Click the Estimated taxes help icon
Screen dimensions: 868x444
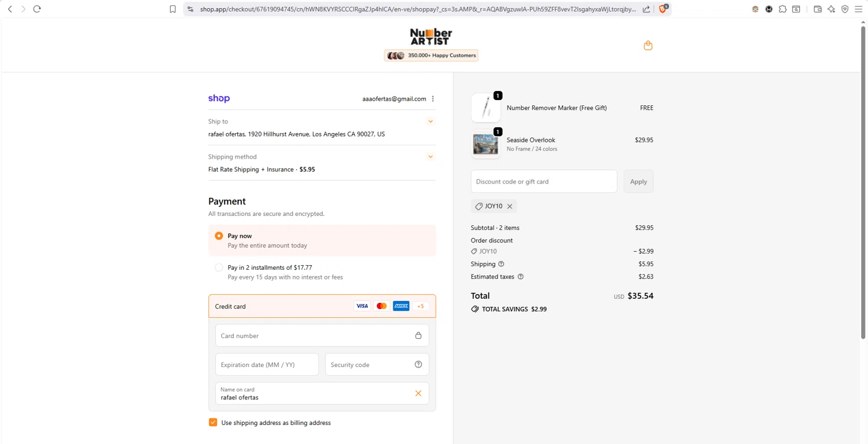[520, 277]
